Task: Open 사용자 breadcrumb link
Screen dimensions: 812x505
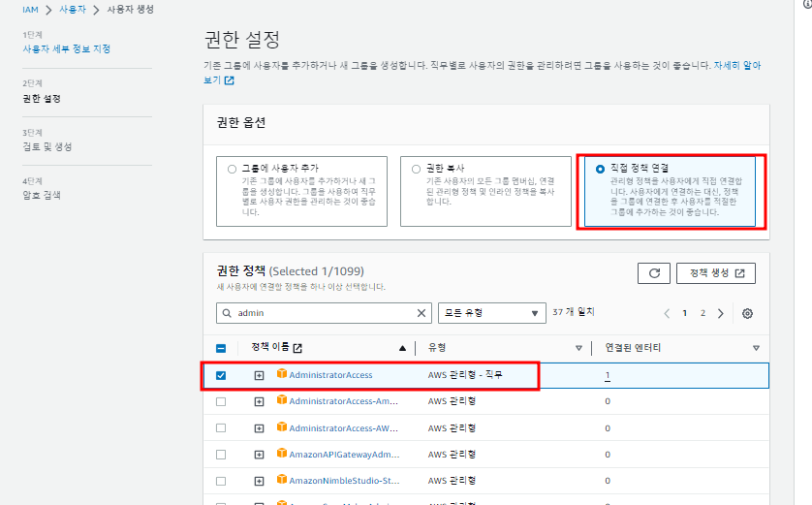Action: point(73,10)
